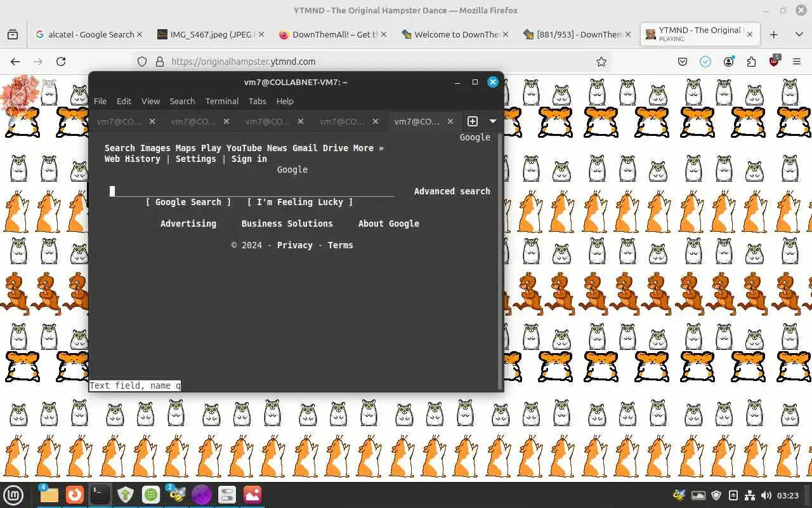Click the terminal taskbar icon
This screenshot has height=508, width=812.
pyautogui.click(x=100, y=495)
